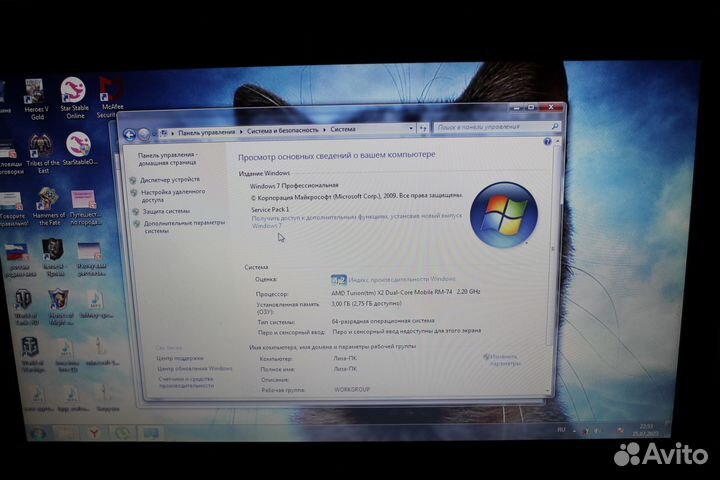Click the Windows Start button
720x480 pixels.
tap(38, 432)
